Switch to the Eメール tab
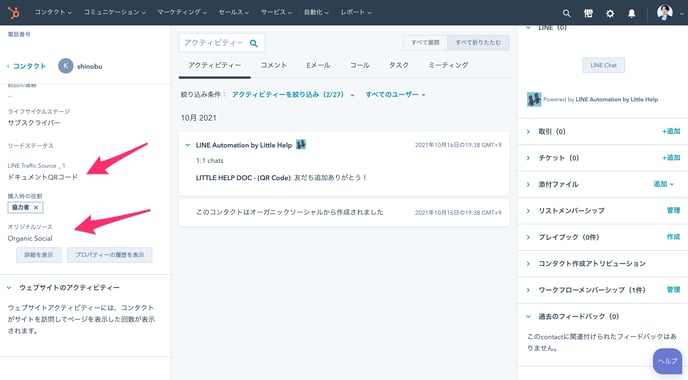 (318, 65)
